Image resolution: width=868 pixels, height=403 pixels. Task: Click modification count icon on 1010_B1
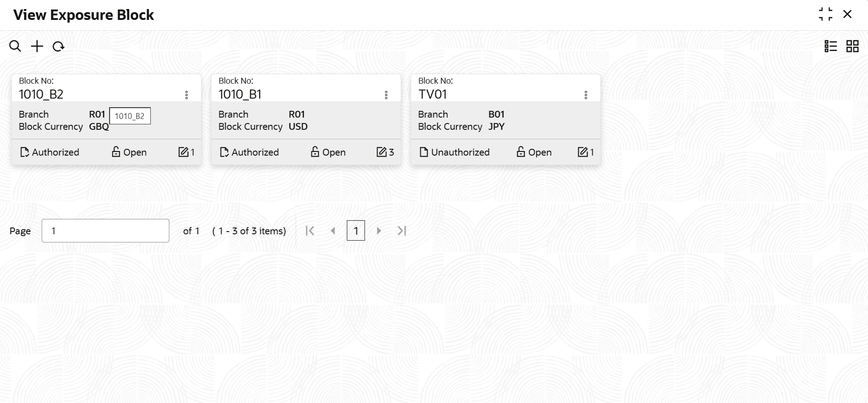(x=382, y=152)
